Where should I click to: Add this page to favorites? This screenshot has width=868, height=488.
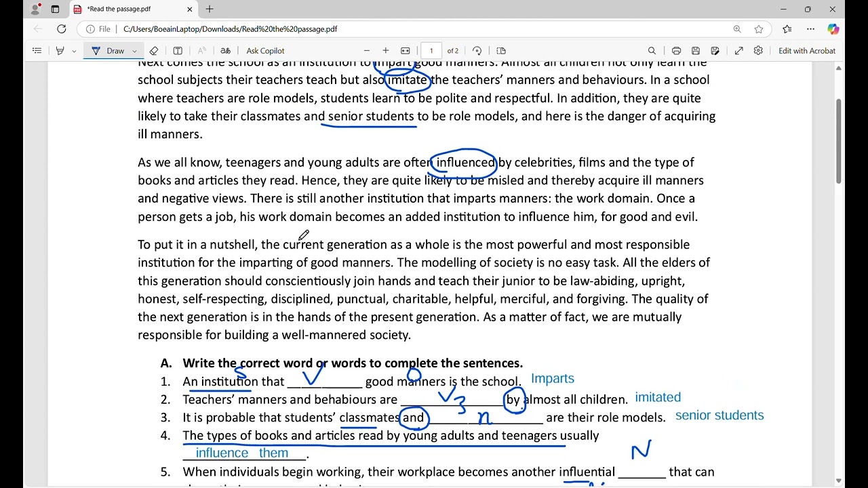(x=759, y=29)
